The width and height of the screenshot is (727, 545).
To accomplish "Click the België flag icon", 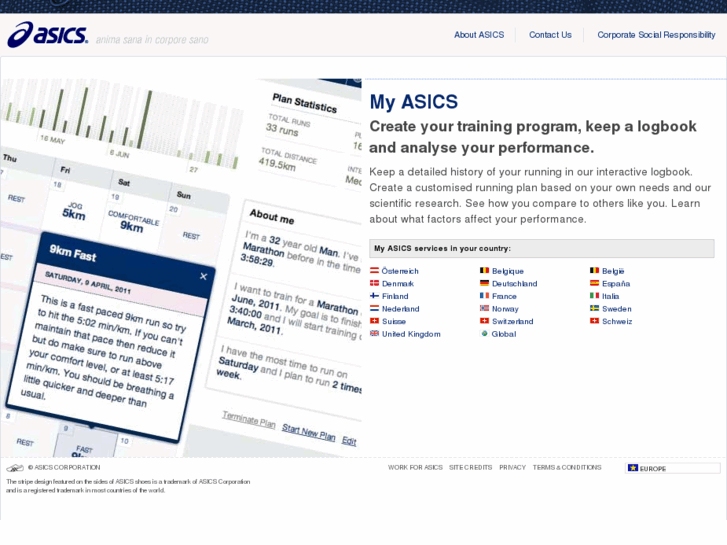I will 594,270.
